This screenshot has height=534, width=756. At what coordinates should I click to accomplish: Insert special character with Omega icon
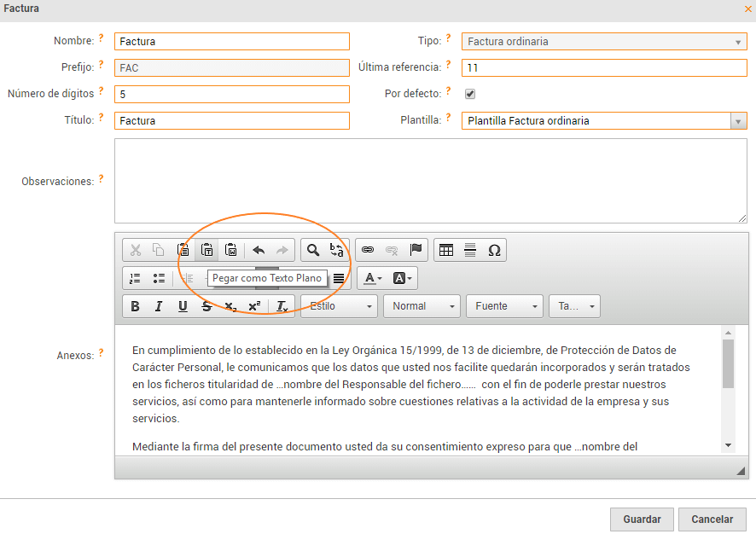494,250
